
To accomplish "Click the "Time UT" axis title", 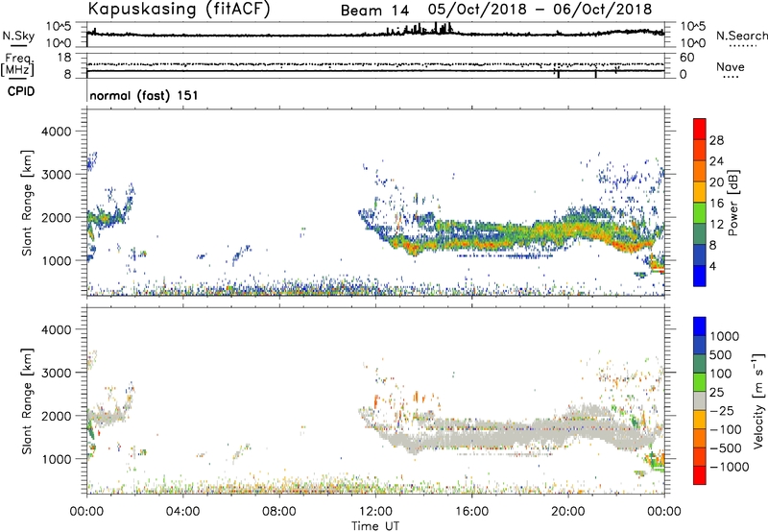I will [x=375, y=526].
